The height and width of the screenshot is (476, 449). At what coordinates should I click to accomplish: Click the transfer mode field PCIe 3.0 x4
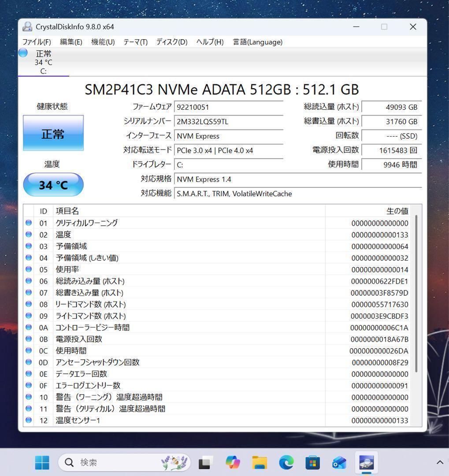pos(229,150)
